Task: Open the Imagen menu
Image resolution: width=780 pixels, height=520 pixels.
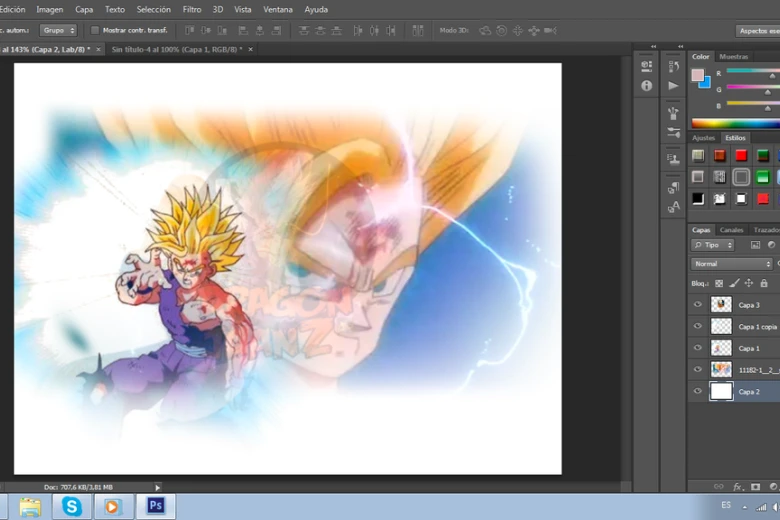Action: pyautogui.click(x=50, y=9)
